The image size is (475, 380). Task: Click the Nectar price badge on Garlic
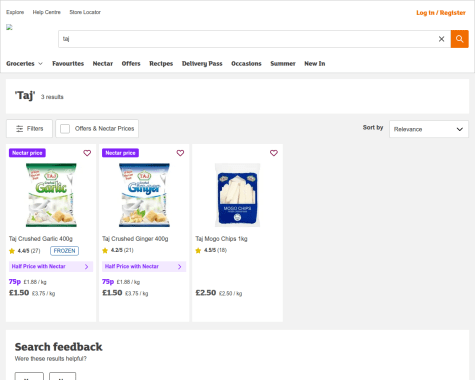(27, 153)
